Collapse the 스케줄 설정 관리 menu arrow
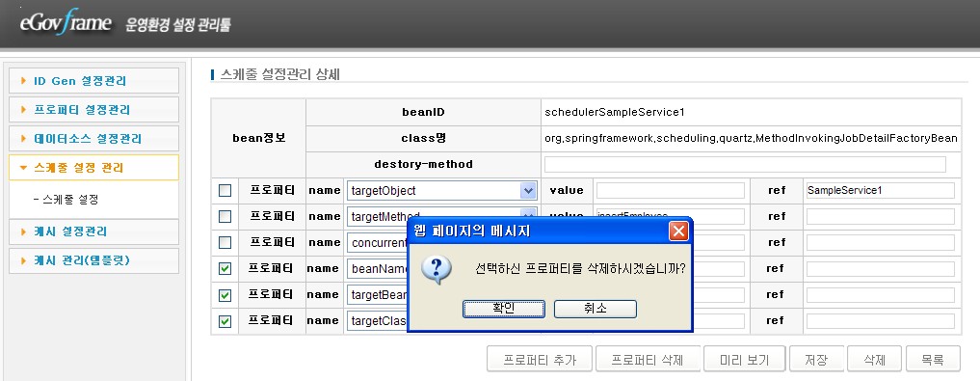The height and width of the screenshot is (381, 980). coord(24,168)
